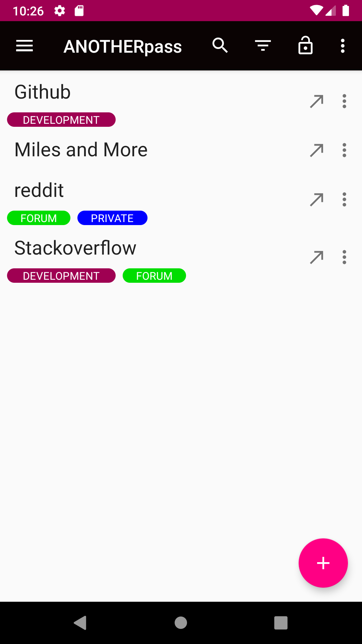
Task: Open three-dot menu for Miles and More
Action: tap(344, 150)
